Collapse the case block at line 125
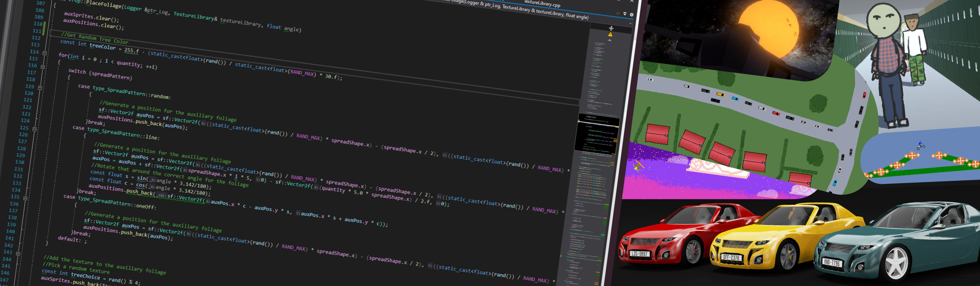Screen dimensions: 980x286 pos(34,129)
